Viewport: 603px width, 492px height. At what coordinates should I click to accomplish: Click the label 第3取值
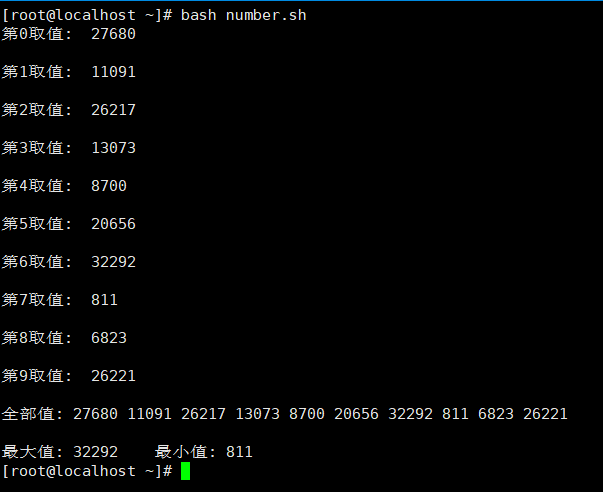coord(37,148)
